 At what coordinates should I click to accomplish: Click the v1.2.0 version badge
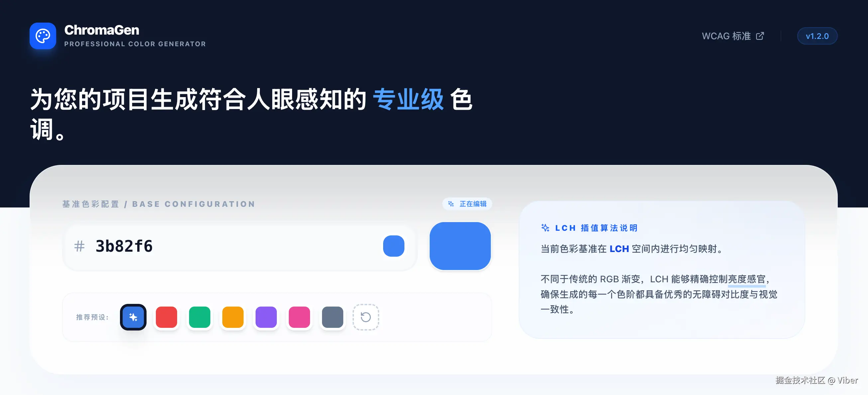click(x=817, y=36)
